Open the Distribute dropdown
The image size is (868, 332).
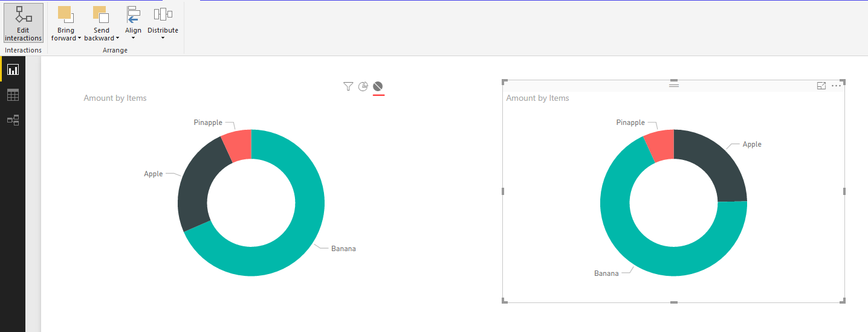[163, 24]
